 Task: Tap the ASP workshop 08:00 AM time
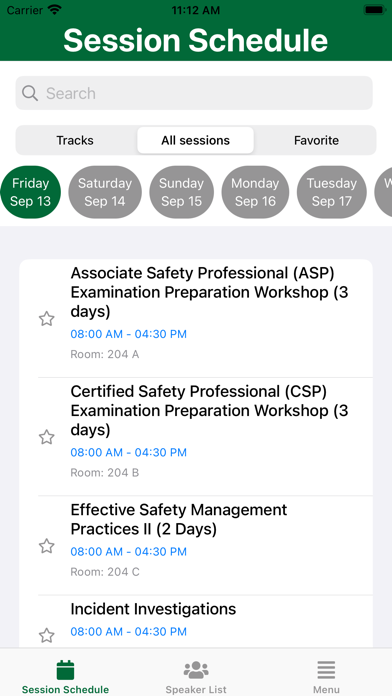click(x=129, y=334)
